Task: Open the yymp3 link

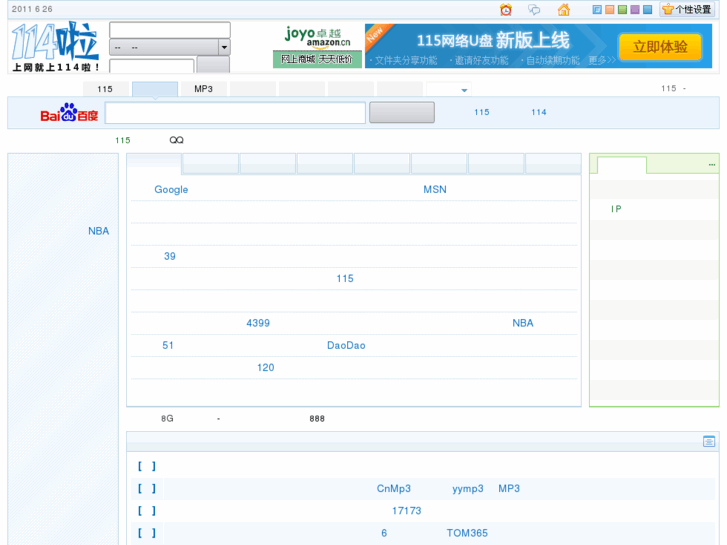Action: pyautogui.click(x=468, y=488)
